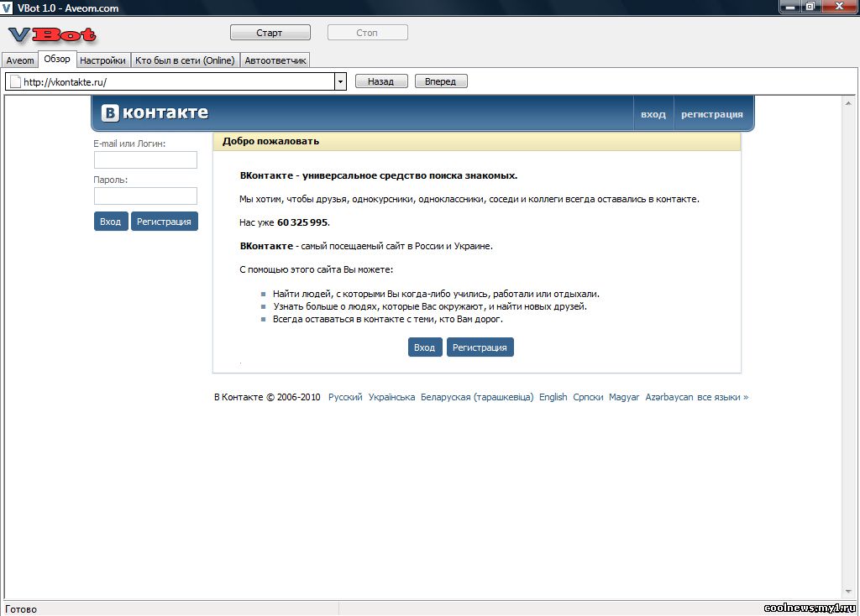
Task: Choose Magyar language link
Action: 624,397
